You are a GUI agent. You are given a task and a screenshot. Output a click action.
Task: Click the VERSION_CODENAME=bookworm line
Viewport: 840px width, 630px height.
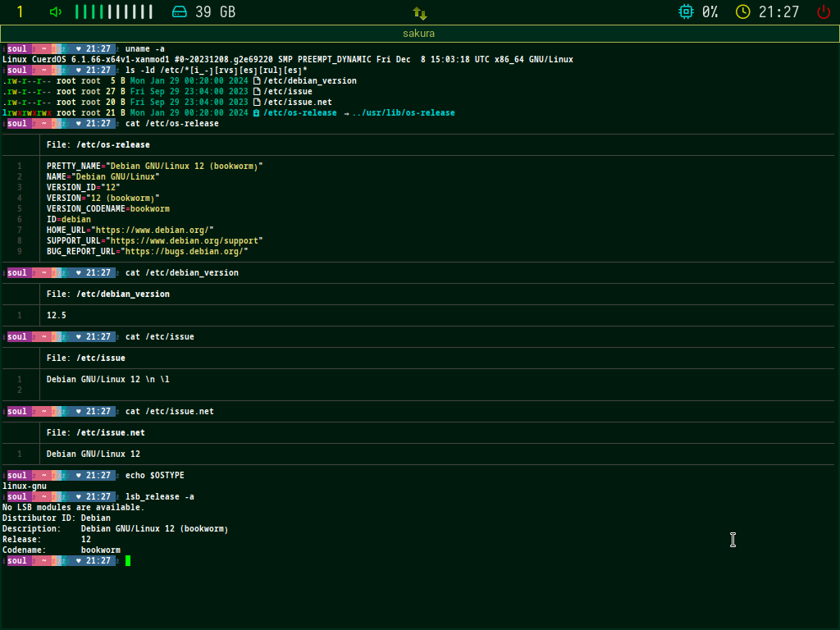click(x=107, y=209)
